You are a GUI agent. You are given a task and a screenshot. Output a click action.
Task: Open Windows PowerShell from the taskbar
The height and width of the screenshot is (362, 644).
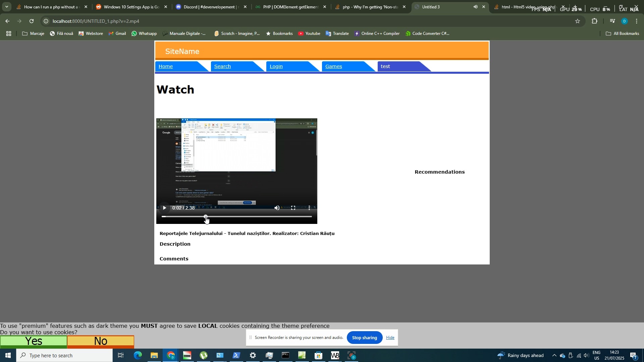(x=236, y=355)
